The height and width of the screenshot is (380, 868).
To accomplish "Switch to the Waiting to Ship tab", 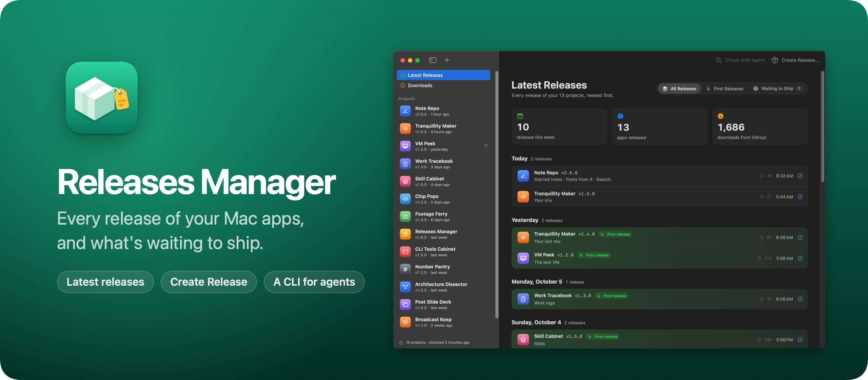I will pos(778,89).
